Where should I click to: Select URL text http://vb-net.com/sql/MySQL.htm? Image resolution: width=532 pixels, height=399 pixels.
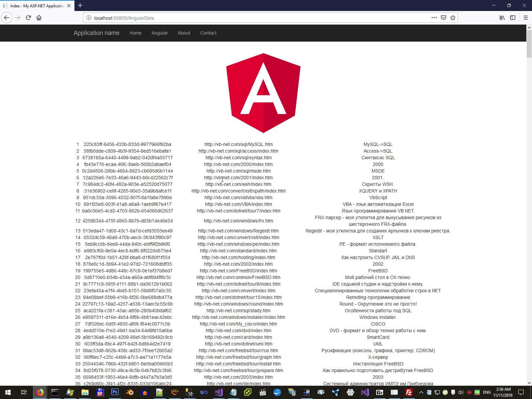click(238, 144)
